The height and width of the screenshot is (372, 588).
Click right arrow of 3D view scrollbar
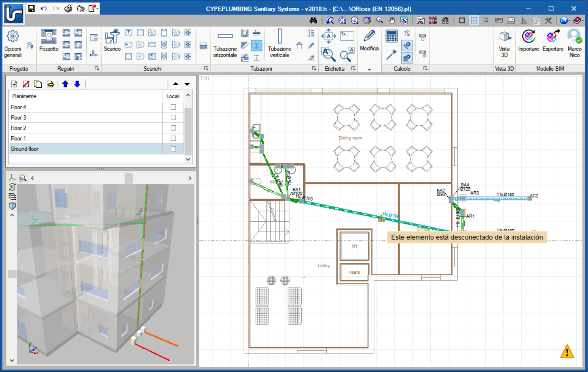coord(190,178)
